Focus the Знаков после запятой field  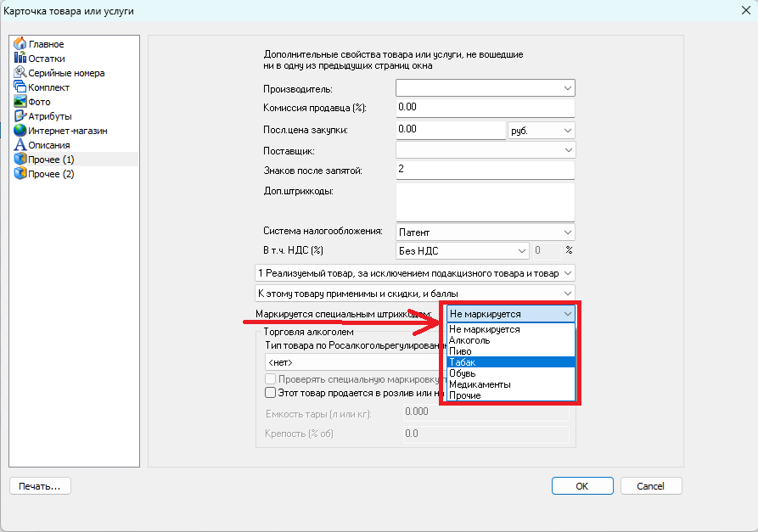click(486, 170)
